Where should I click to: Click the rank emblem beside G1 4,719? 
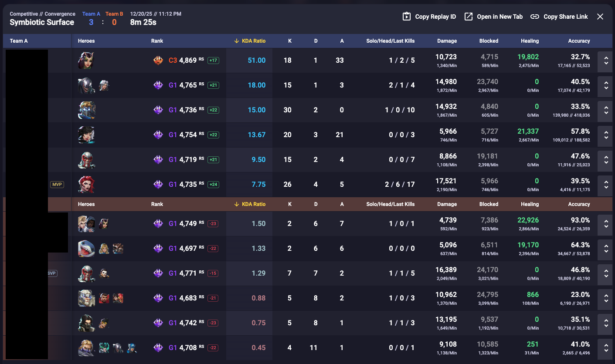tap(158, 160)
